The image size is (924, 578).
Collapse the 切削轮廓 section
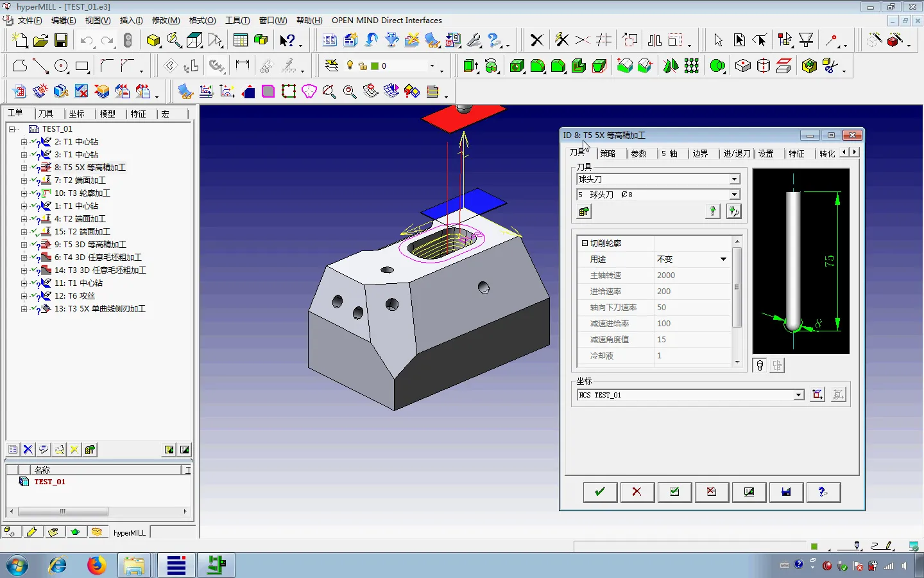[585, 243]
